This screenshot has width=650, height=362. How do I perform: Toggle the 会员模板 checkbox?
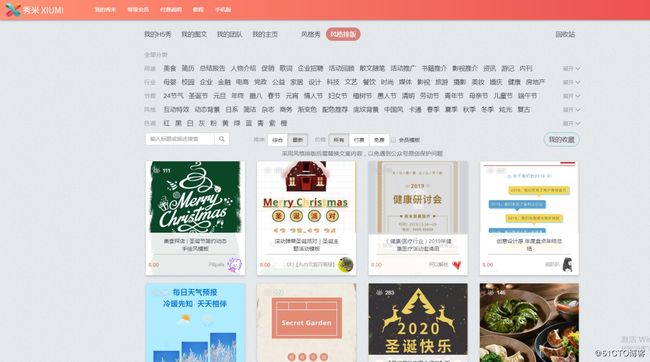(393, 140)
